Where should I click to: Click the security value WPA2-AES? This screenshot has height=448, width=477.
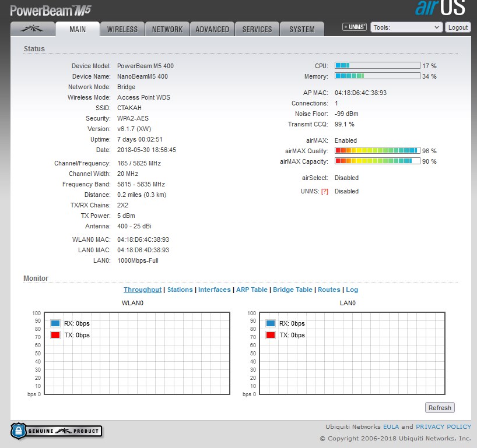click(133, 118)
